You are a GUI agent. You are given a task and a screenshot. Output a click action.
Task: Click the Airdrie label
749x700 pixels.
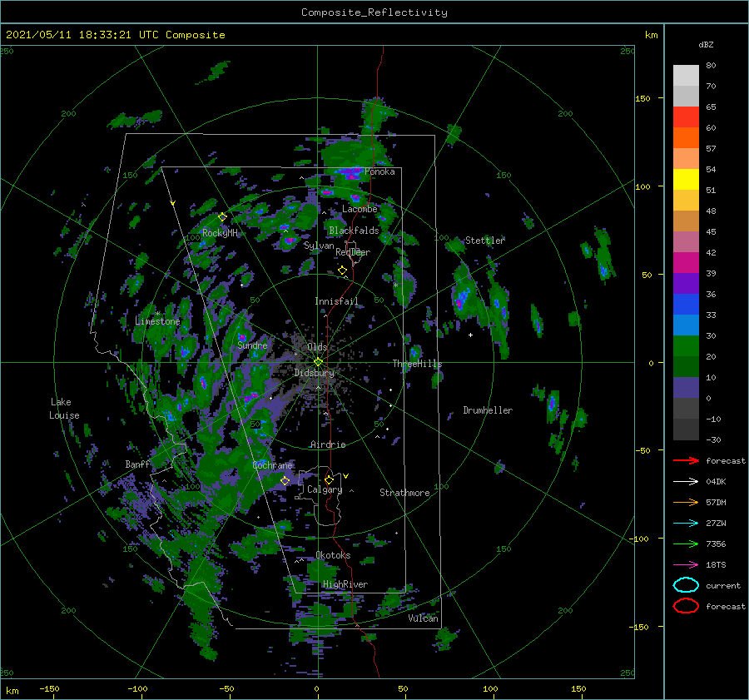click(328, 444)
